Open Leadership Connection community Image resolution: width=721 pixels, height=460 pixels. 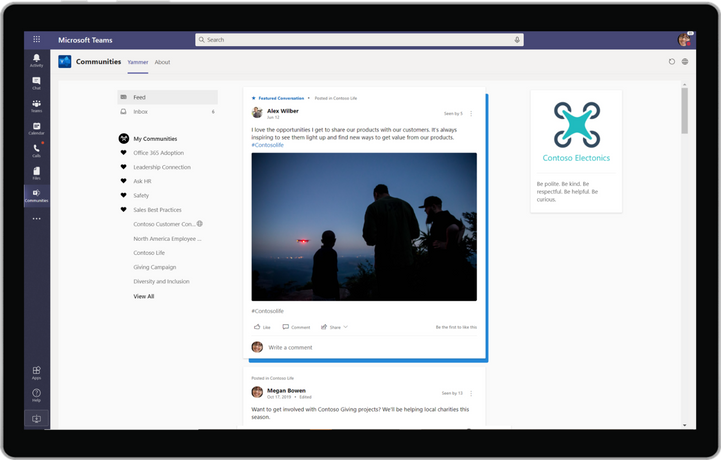click(x=162, y=167)
